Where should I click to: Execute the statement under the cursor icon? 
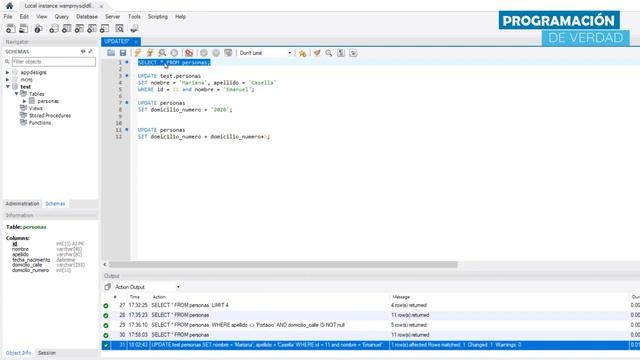[150, 53]
